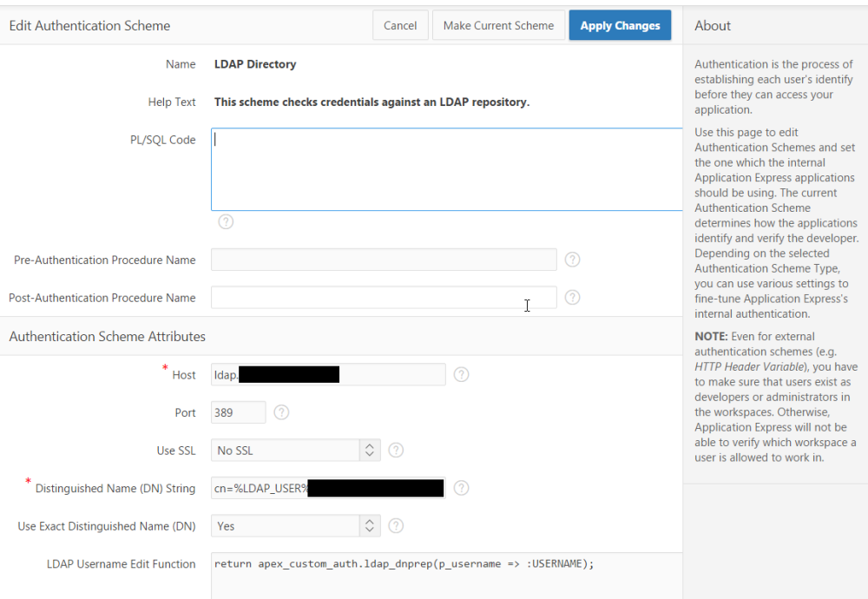Focus the Host input field

[x=330, y=374]
